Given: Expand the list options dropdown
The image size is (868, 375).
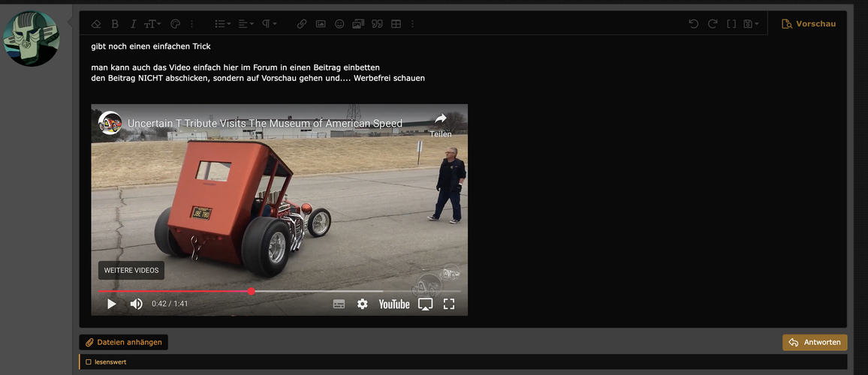Looking at the screenshot, I should coord(222,24).
